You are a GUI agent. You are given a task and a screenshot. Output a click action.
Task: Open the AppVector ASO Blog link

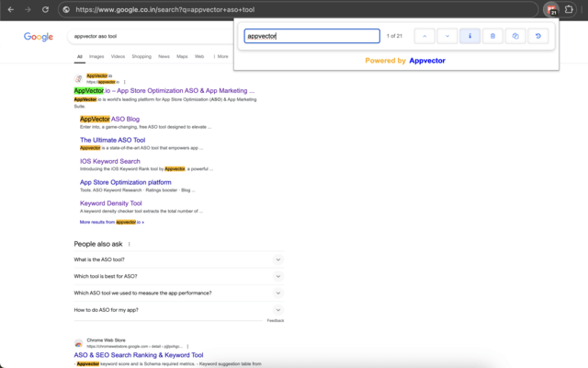[109, 119]
